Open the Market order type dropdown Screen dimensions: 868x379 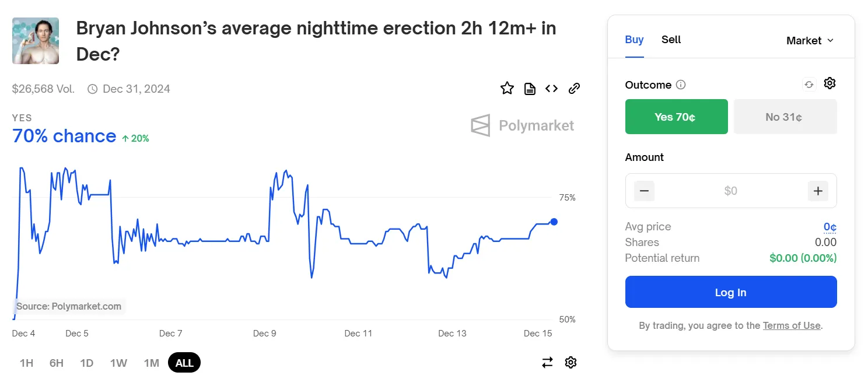click(810, 40)
